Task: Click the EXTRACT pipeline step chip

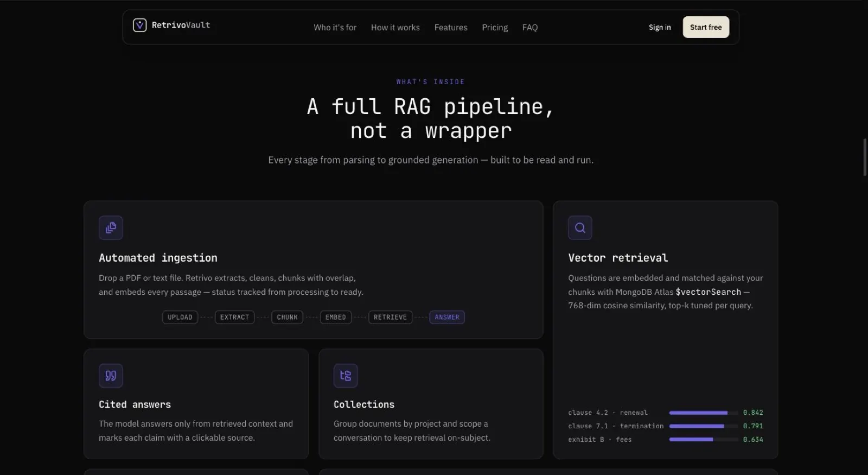Action: 234,317
